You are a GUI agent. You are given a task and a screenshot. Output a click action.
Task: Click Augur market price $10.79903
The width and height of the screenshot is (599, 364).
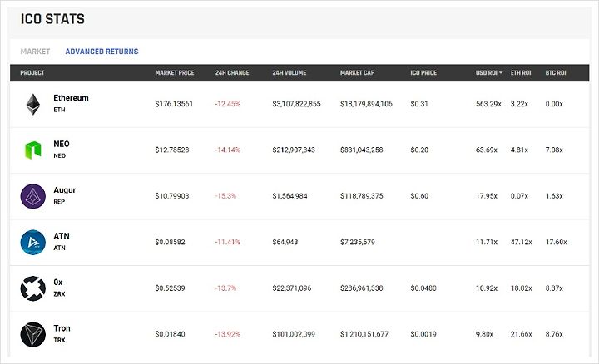tap(172, 196)
